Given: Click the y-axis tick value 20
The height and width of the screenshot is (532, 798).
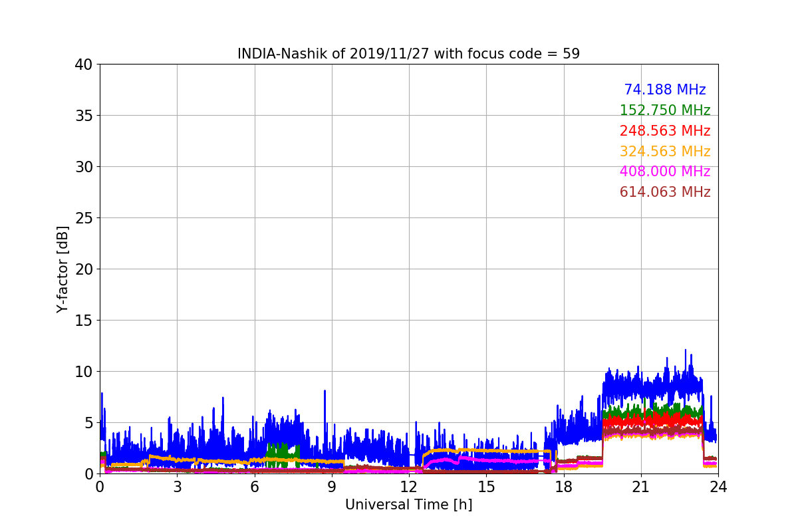Looking at the screenshot, I should pyautogui.click(x=84, y=269).
